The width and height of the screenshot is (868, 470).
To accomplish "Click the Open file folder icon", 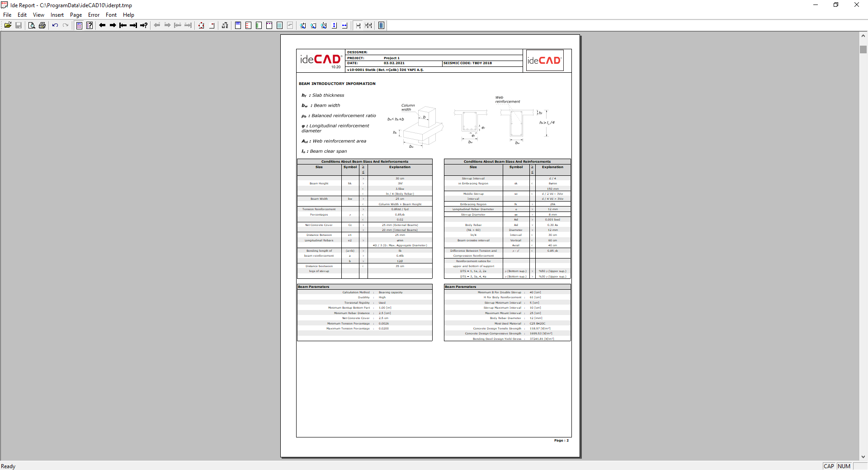I will 8,25.
